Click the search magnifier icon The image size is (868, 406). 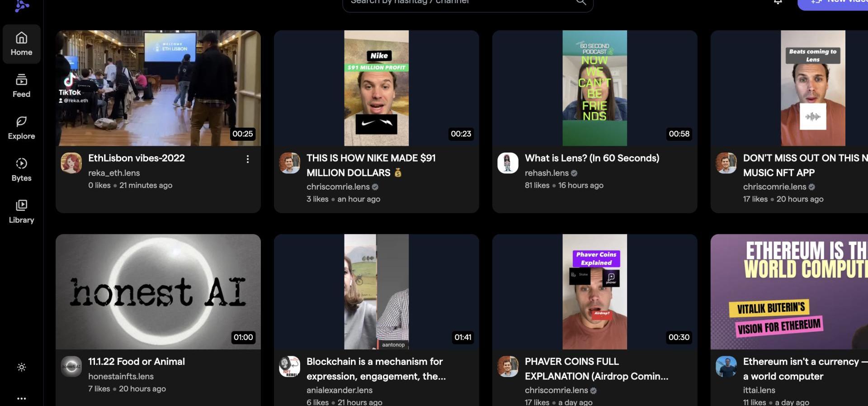point(581,2)
